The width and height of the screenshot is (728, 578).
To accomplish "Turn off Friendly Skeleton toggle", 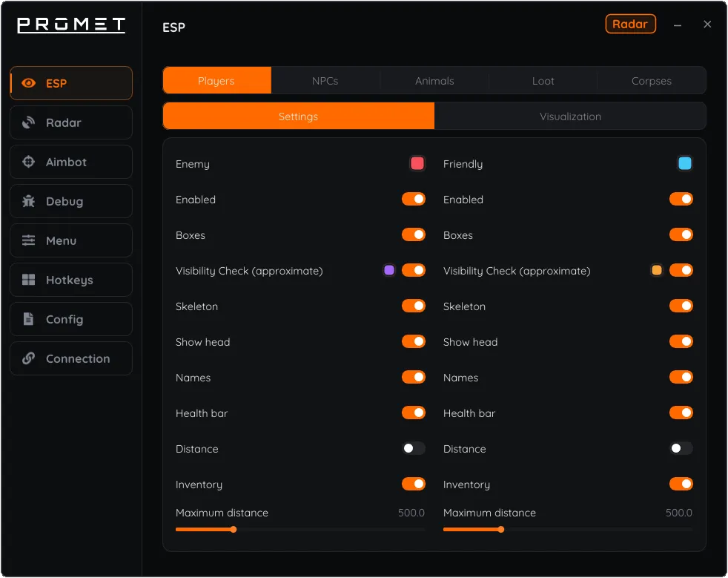I will pyautogui.click(x=681, y=306).
